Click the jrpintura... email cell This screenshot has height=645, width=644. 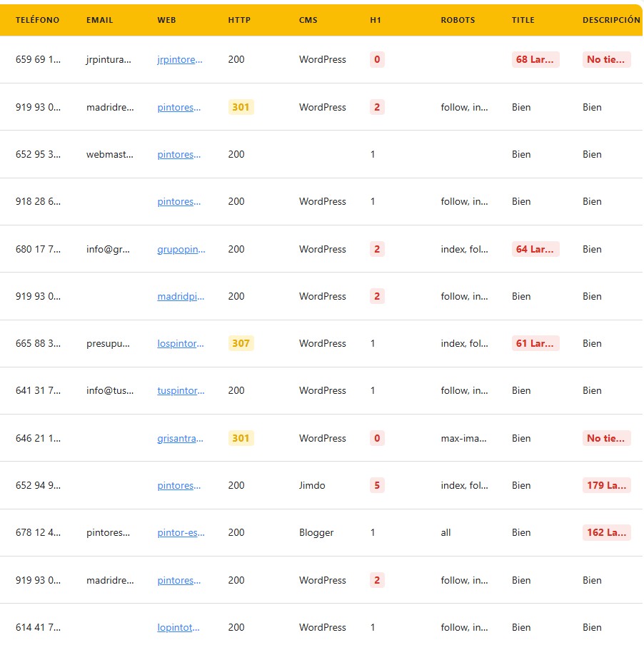coord(109,60)
